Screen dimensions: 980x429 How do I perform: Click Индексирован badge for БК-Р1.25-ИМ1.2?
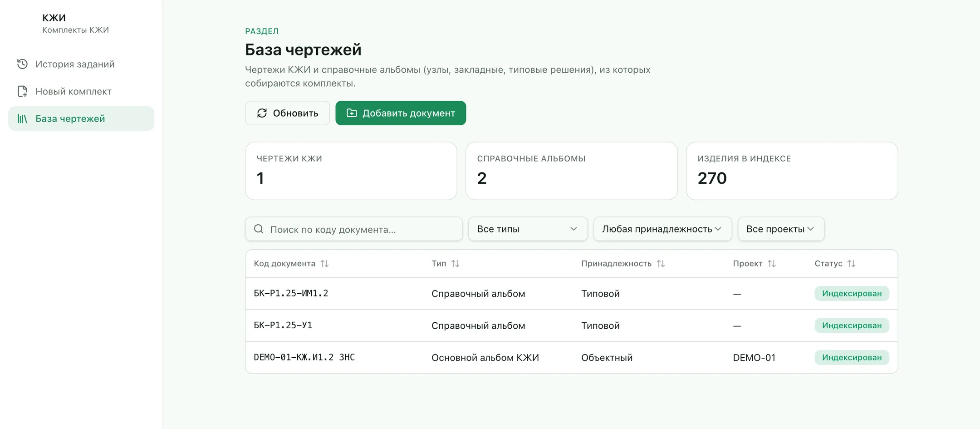coord(852,293)
